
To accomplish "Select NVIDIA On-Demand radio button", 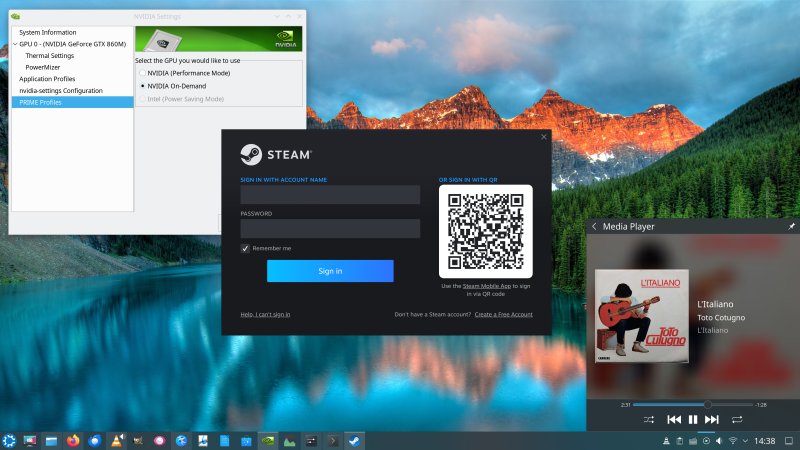I will click(x=143, y=86).
